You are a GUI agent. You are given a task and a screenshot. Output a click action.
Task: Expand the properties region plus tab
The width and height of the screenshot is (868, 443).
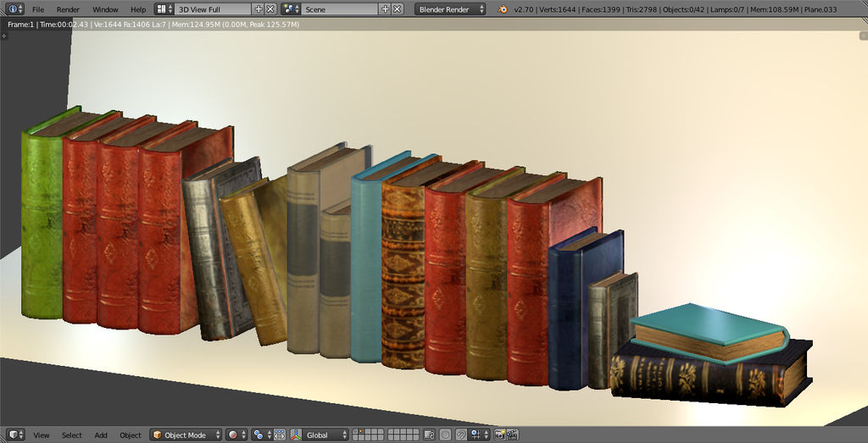click(864, 36)
